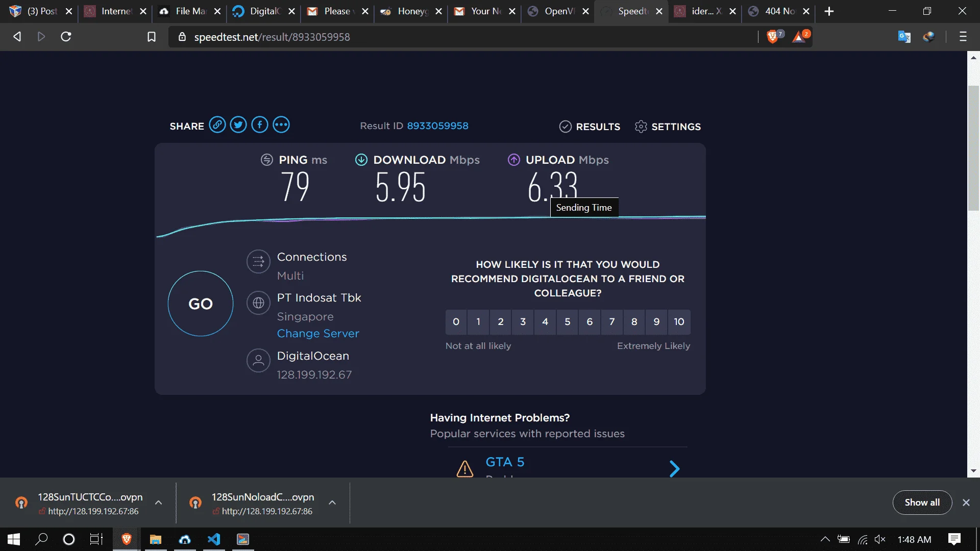Select rating 3 in recommendation survey
Screen dimensions: 980x551
tap(523, 322)
